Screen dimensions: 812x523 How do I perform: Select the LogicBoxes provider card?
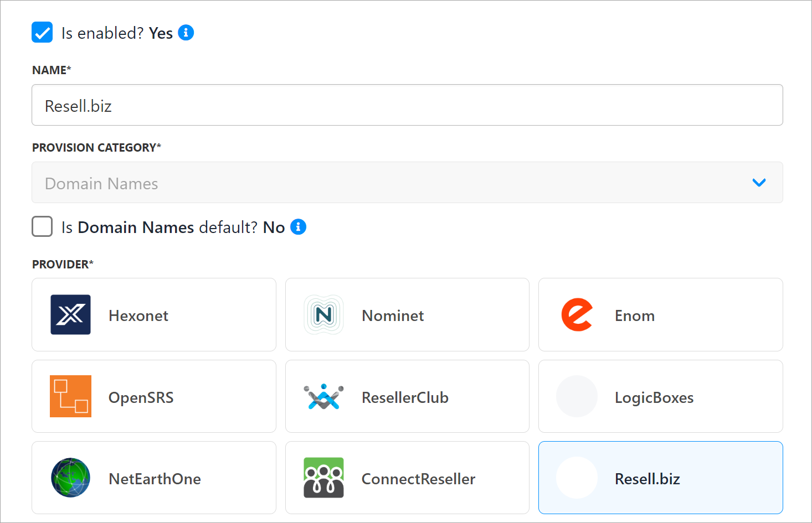pyautogui.click(x=661, y=396)
